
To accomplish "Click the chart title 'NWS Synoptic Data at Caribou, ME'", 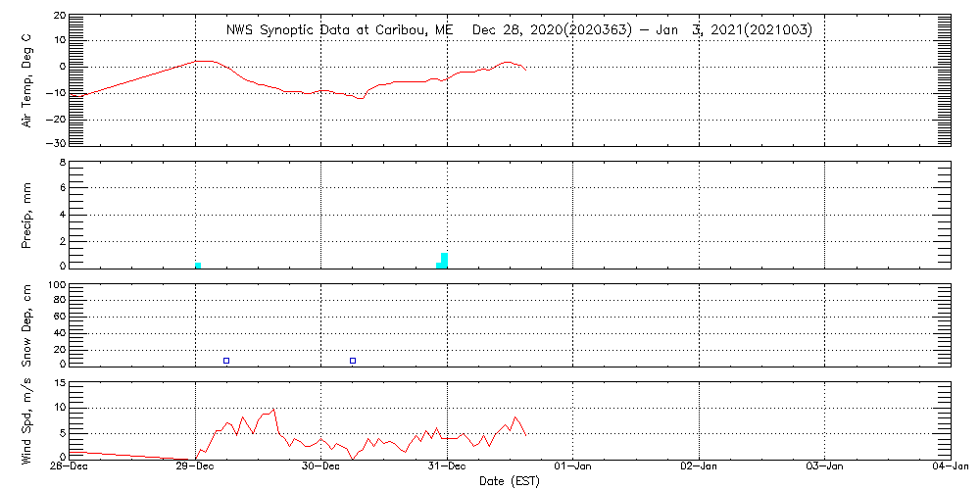I will coord(341,30).
